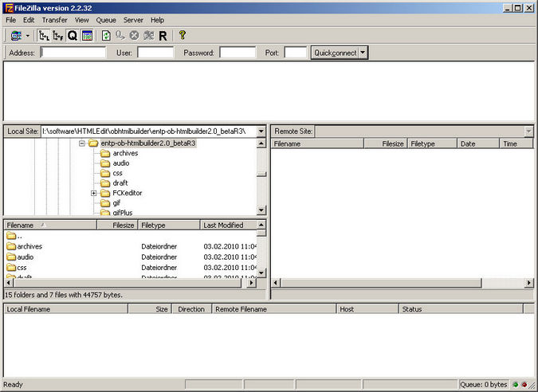
Task: Click the local tree vertical scrollbar thumb
Action: (x=261, y=174)
